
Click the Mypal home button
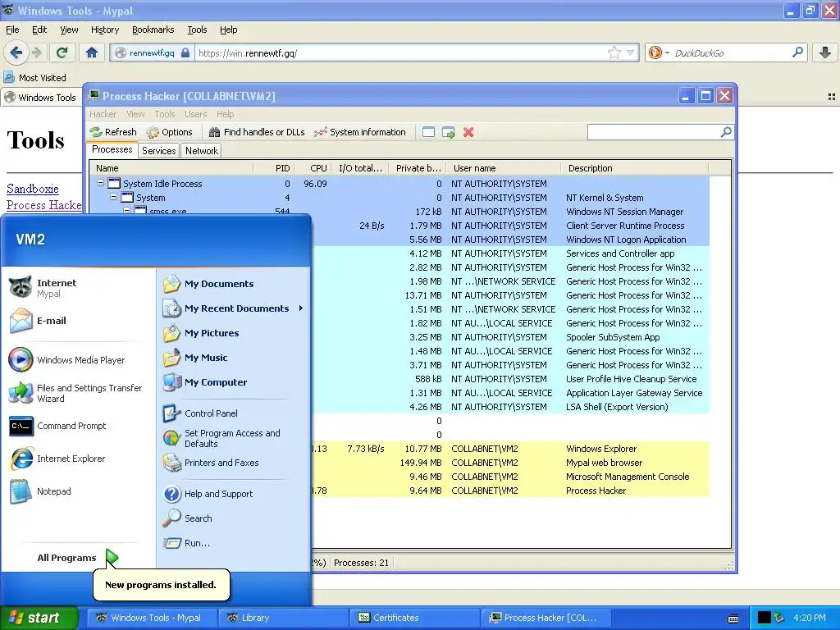[x=92, y=52]
